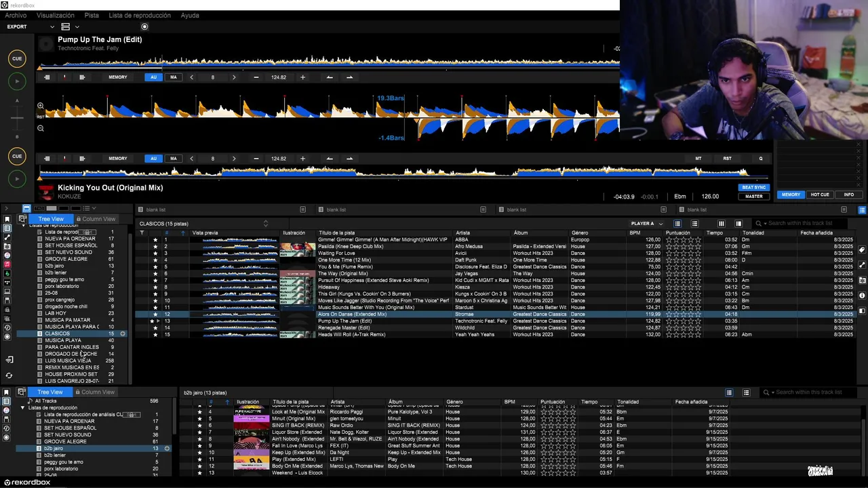
Task: Click the top deck overview waveform
Action: click(329, 63)
